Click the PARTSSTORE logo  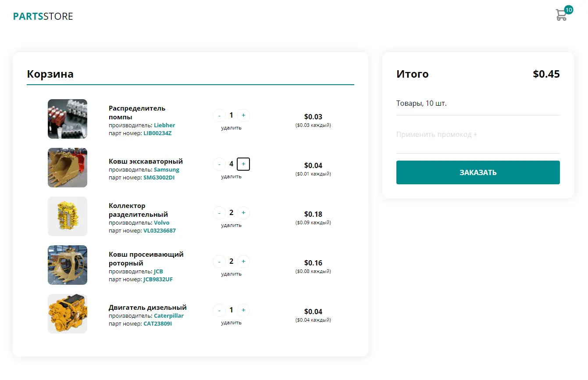tap(43, 16)
